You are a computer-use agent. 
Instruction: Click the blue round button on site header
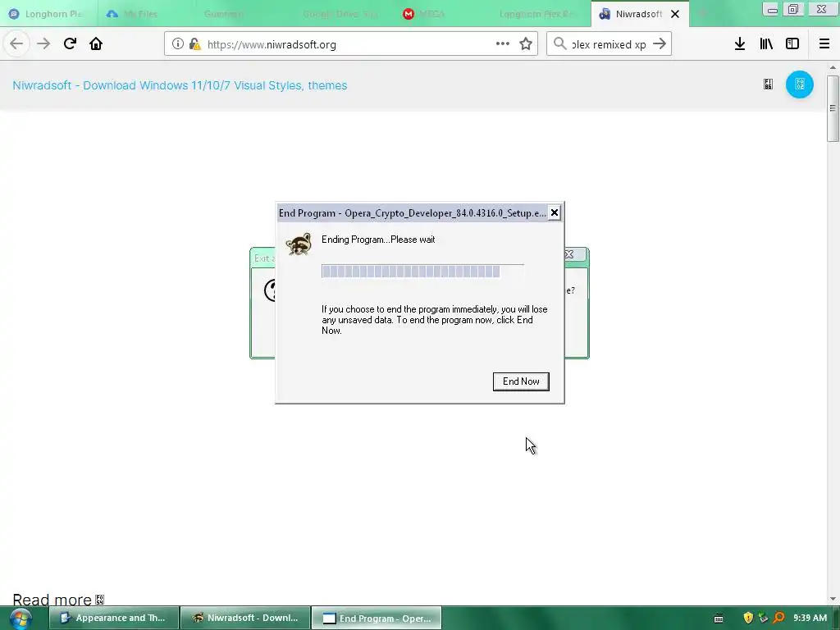click(x=799, y=84)
